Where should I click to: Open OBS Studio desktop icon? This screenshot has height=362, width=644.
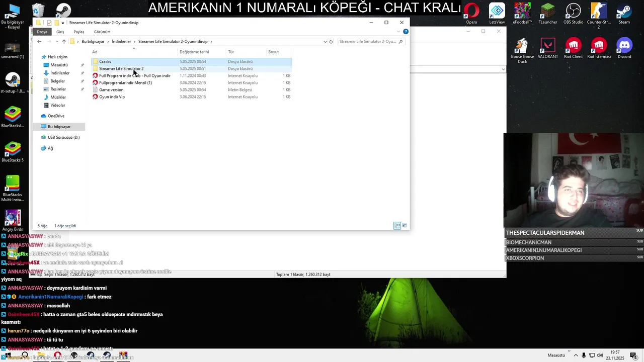pyautogui.click(x=573, y=14)
